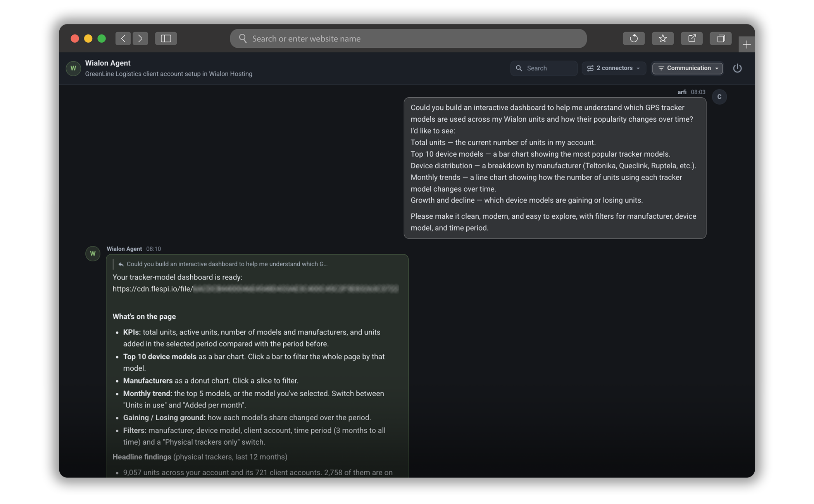Click the Wialon Agent message avatar at 08:10
This screenshot has height=504, width=814.
click(x=93, y=254)
